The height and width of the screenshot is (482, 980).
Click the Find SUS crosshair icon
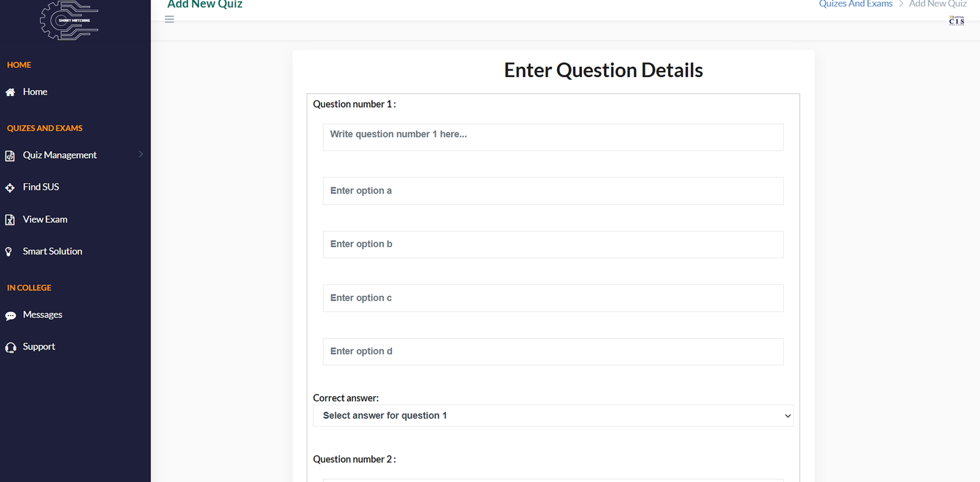pos(10,188)
